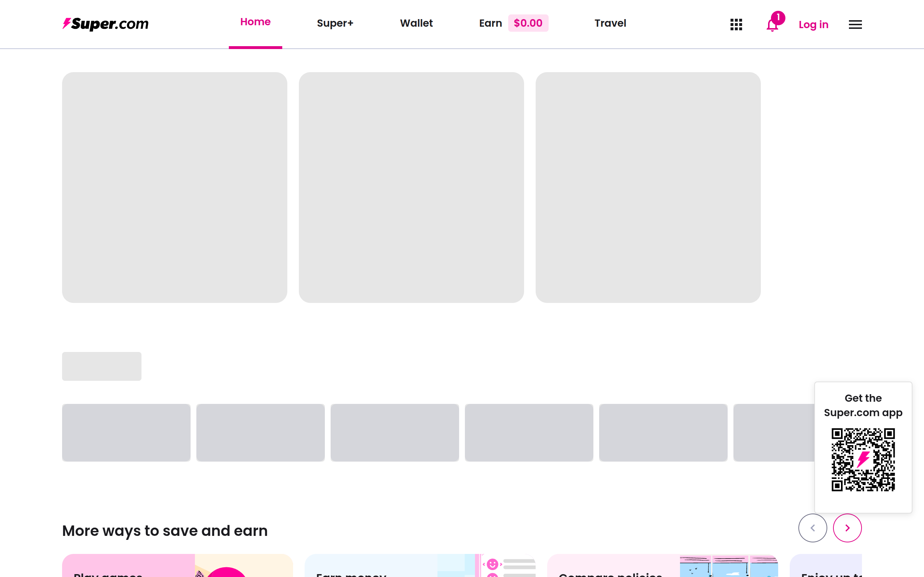Click the QR code image

863,459
